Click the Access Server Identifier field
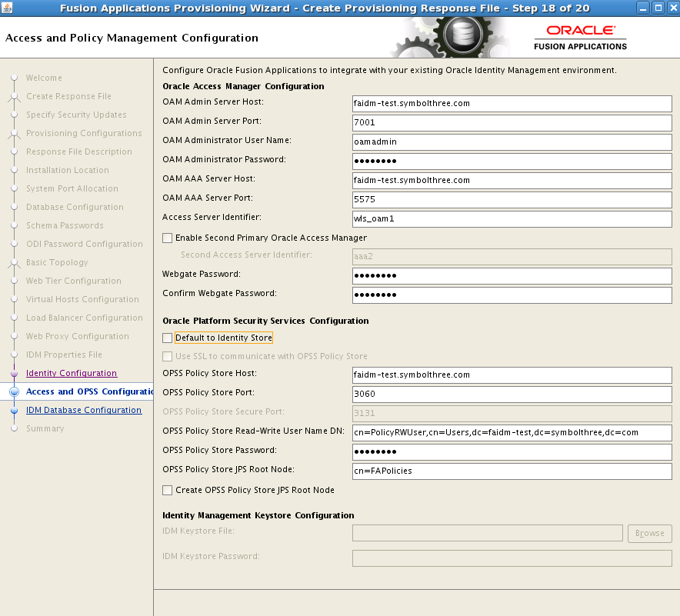This screenshot has height=616, width=680. tap(512, 218)
